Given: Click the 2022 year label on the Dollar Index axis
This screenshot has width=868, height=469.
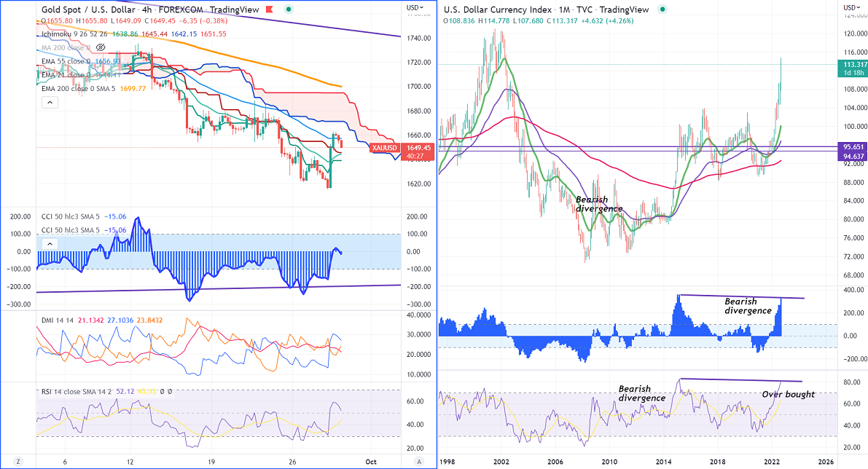Looking at the screenshot, I should [x=772, y=462].
